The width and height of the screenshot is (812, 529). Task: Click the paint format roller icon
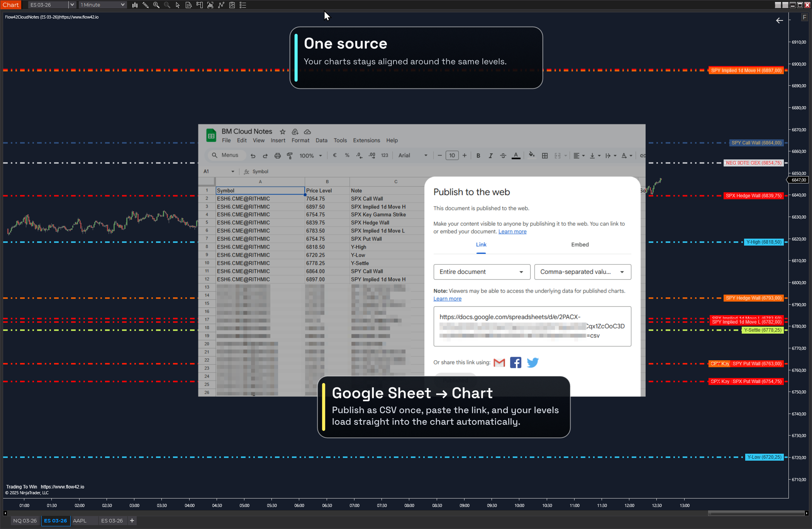click(x=290, y=156)
